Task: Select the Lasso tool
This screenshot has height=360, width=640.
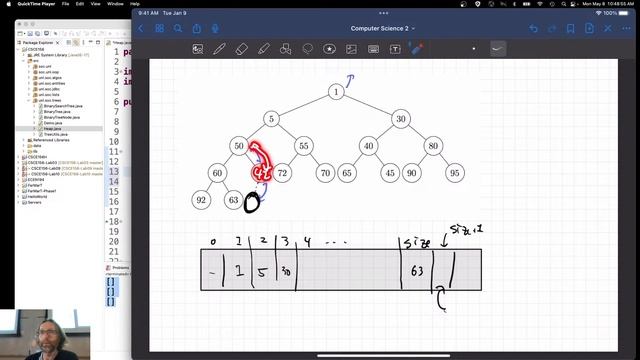Action: 308,49
